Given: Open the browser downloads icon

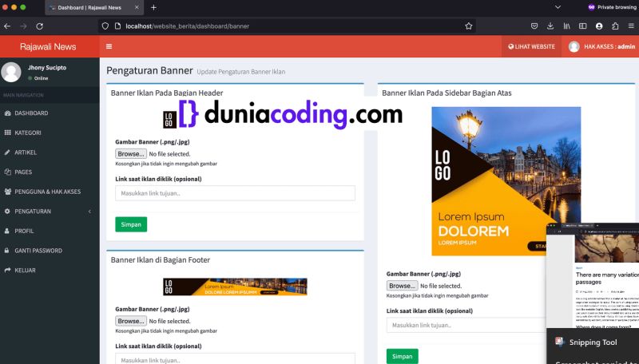Looking at the screenshot, I should coord(550,26).
